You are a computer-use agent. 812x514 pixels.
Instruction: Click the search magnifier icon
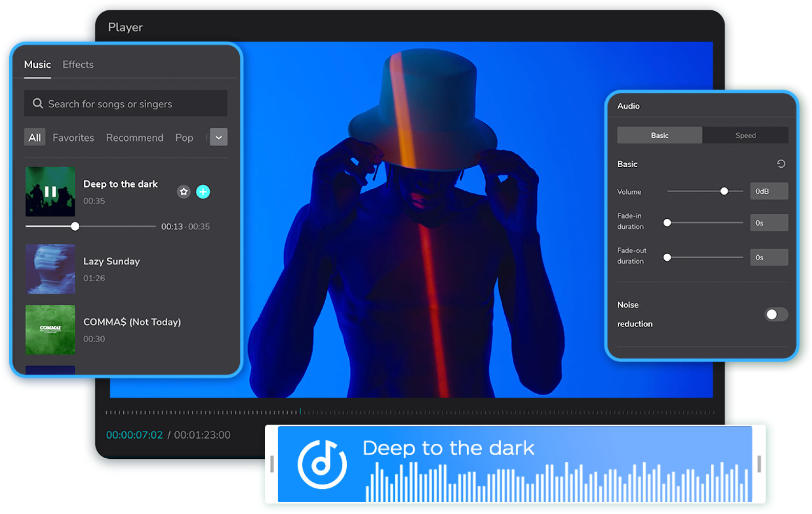pyautogui.click(x=38, y=104)
